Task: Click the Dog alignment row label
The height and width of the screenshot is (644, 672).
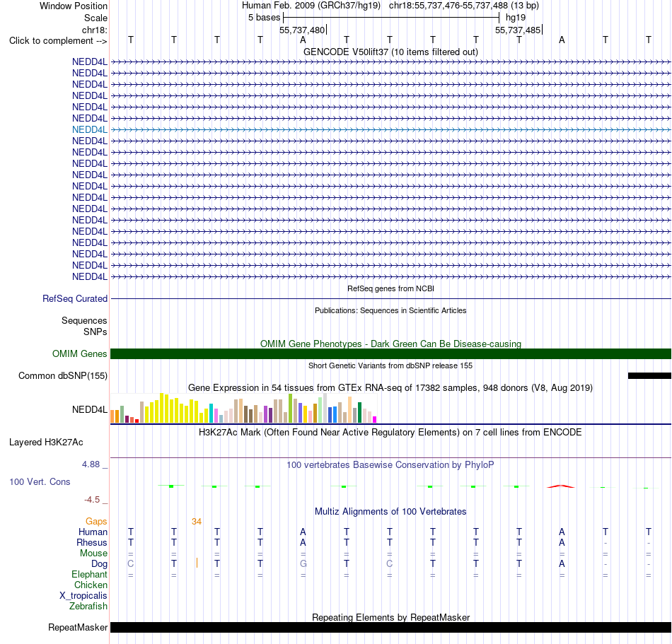Action: (100, 564)
